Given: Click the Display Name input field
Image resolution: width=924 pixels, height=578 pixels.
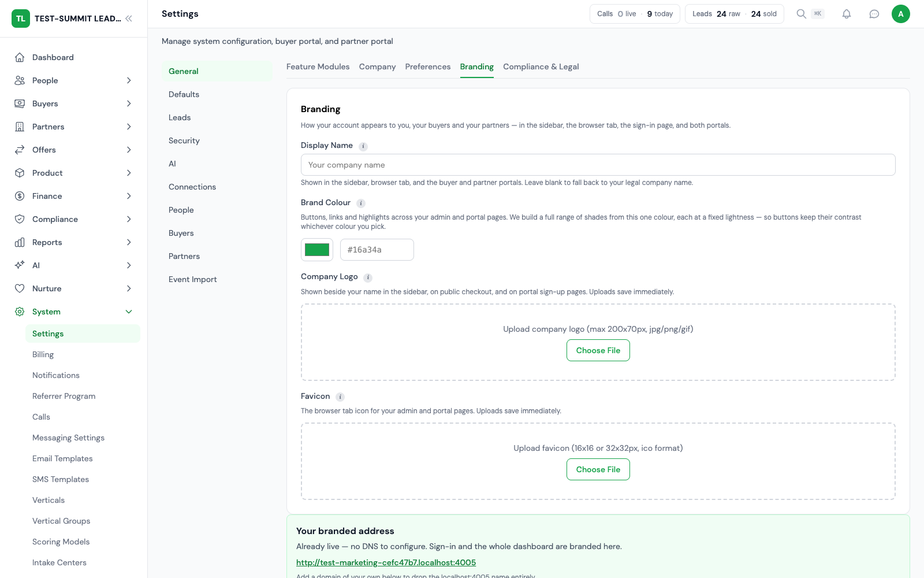Looking at the screenshot, I should [598, 165].
